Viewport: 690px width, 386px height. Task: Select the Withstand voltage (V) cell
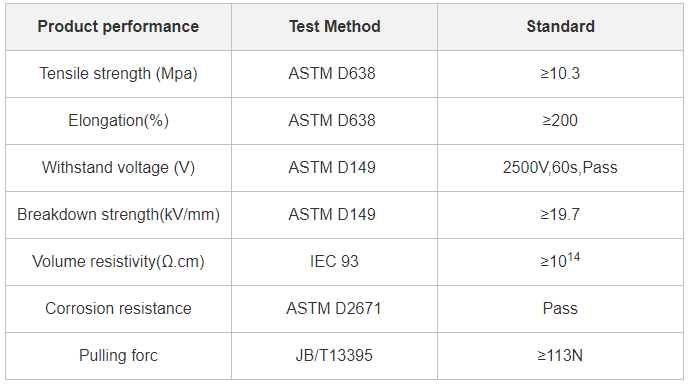[118, 168]
